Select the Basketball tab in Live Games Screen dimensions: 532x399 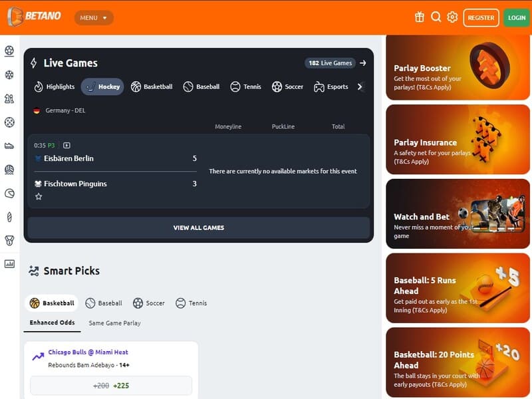[x=152, y=86]
